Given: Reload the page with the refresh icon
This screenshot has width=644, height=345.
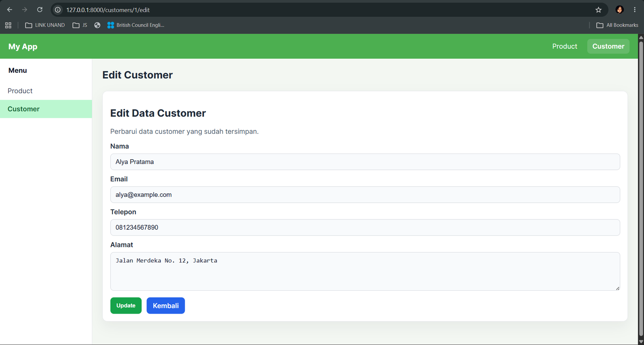Looking at the screenshot, I should [39, 10].
